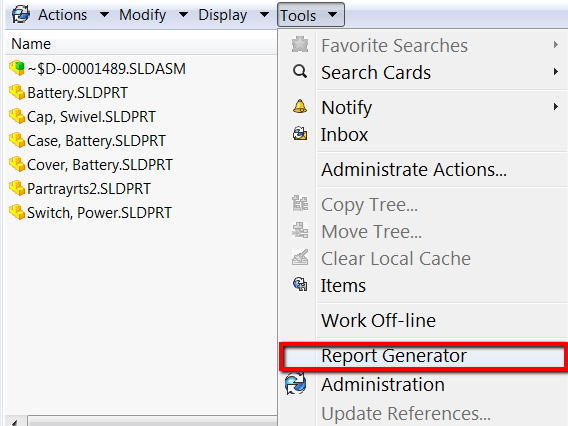Select file Case, Battery.SLDPRT
The image size is (568, 426).
(96, 141)
